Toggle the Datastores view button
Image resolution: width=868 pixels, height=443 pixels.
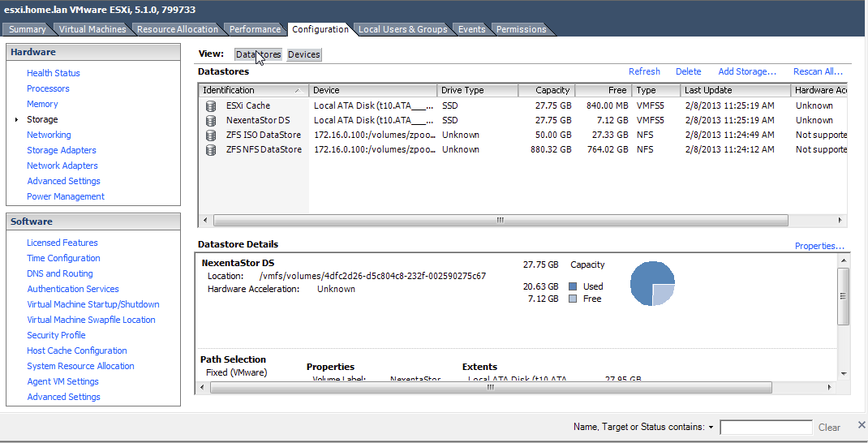[258, 54]
